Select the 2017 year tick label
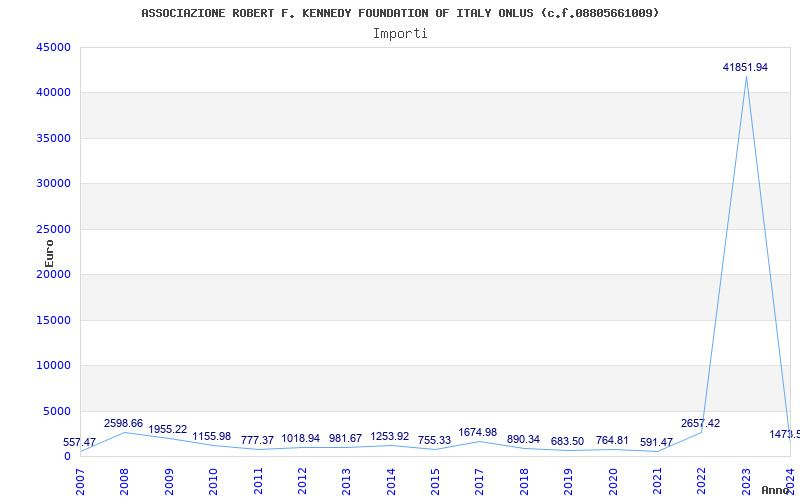Viewport: 800px width, 500px height. click(480, 482)
